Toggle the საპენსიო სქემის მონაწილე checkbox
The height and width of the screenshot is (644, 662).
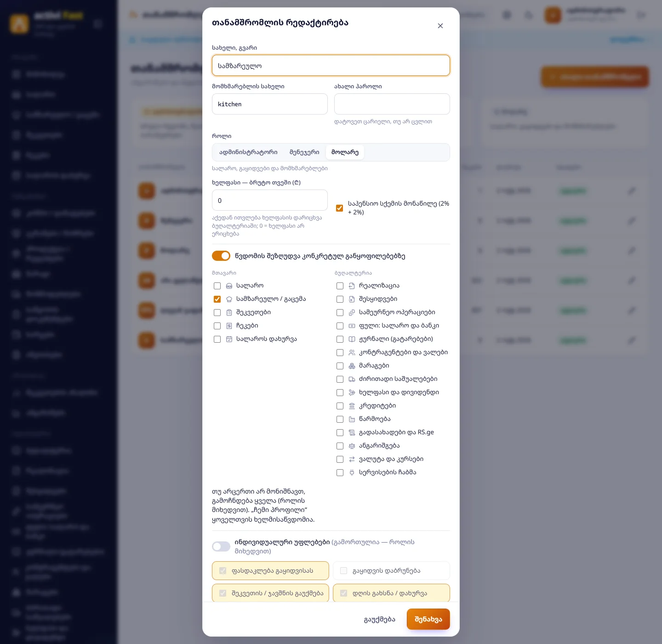[340, 208]
